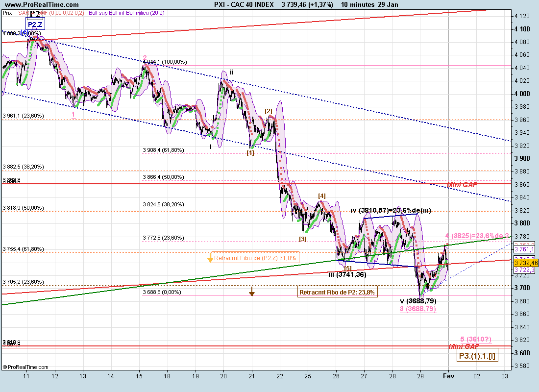Click the [5] sub-wave marker
The width and height of the screenshot is (539, 392).
point(348,268)
